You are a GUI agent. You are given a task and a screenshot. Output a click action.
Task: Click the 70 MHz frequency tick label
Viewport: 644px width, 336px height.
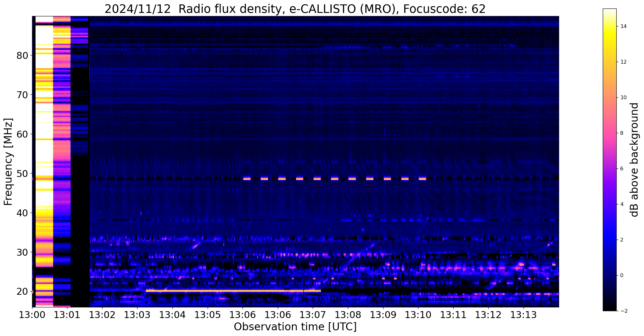pos(22,95)
